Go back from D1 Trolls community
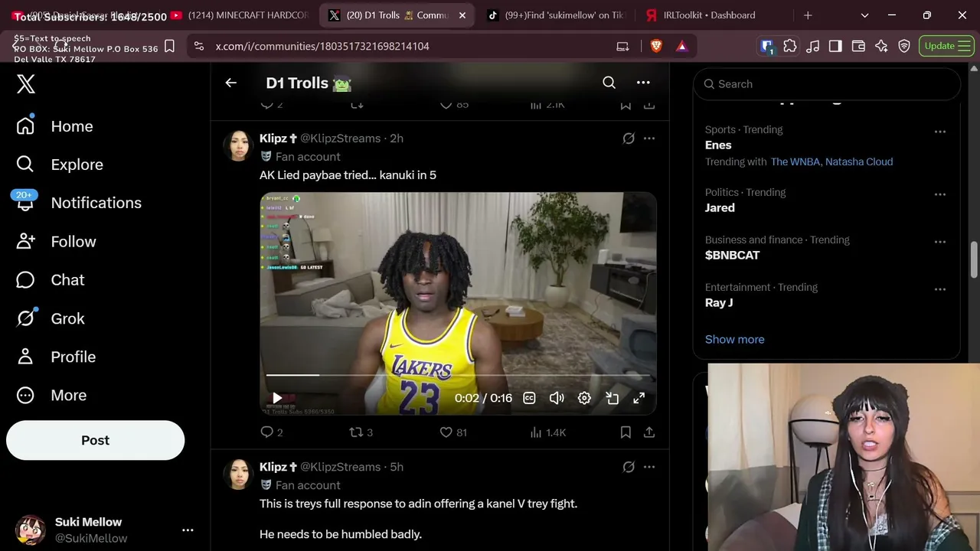Screen dimensions: 980x551 click(230, 83)
